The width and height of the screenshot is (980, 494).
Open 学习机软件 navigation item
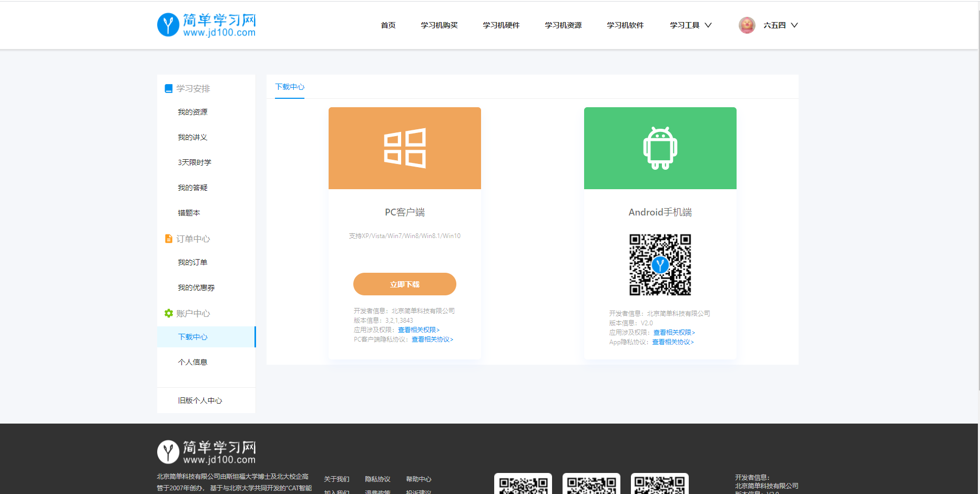(625, 25)
